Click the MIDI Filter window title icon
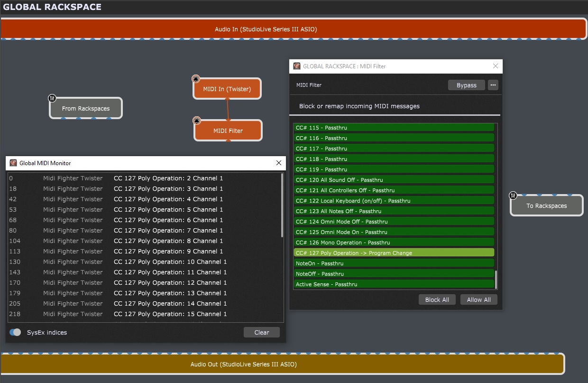This screenshot has width=588, height=383. tap(297, 66)
